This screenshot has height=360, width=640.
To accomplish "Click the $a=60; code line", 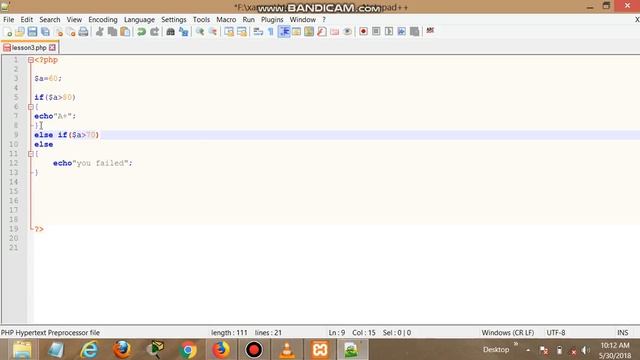I will (x=48, y=79).
